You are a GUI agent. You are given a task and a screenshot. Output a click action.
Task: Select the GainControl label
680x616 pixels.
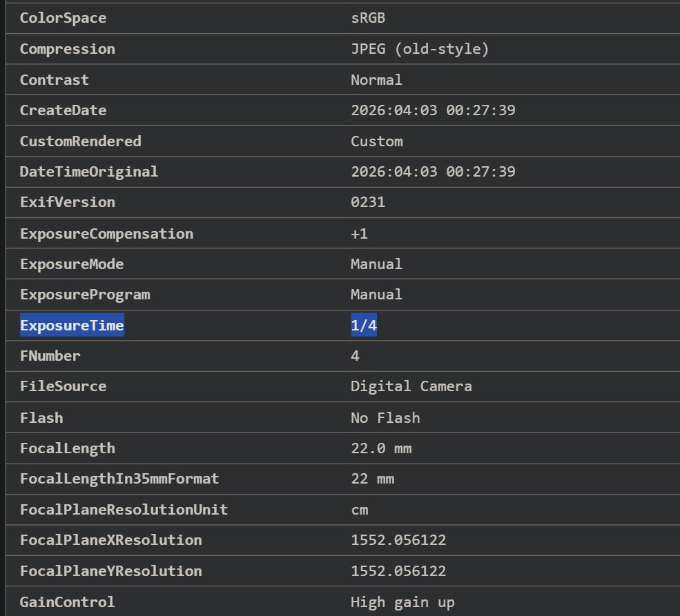click(x=68, y=602)
